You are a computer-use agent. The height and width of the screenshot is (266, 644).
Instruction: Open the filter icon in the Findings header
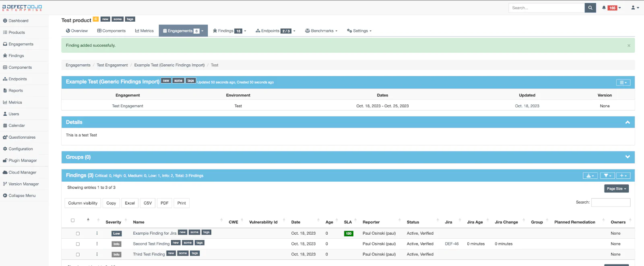click(607, 176)
